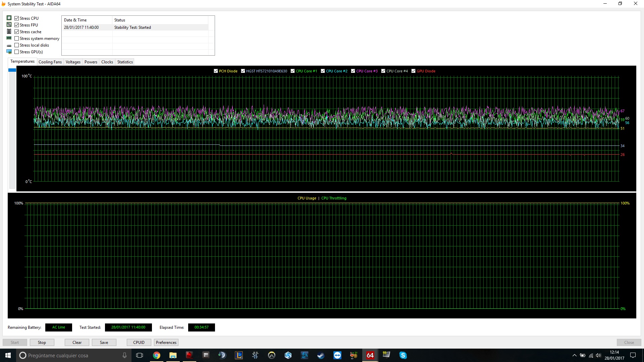Toggle the PCH Diode graph checkbox
644x362 pixels.
(x=216, y=71)
